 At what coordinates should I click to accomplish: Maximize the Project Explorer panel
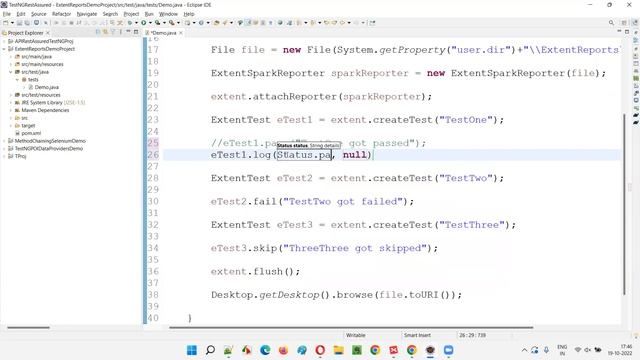point(136,32)
